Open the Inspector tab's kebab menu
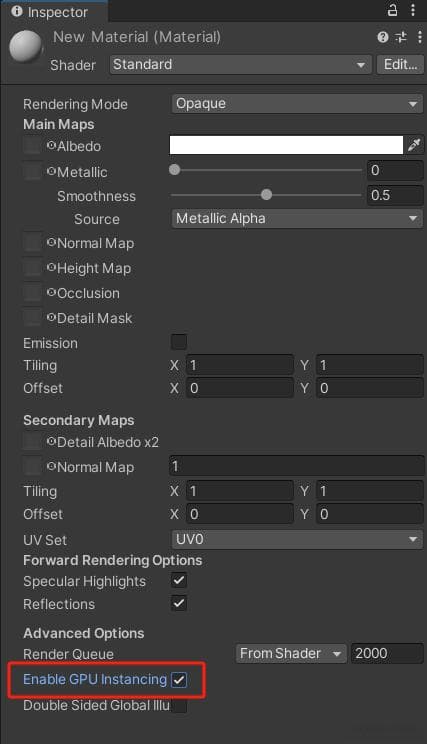Screen dimensions: 427x744 pyautogui.click(x=413, y=10)
